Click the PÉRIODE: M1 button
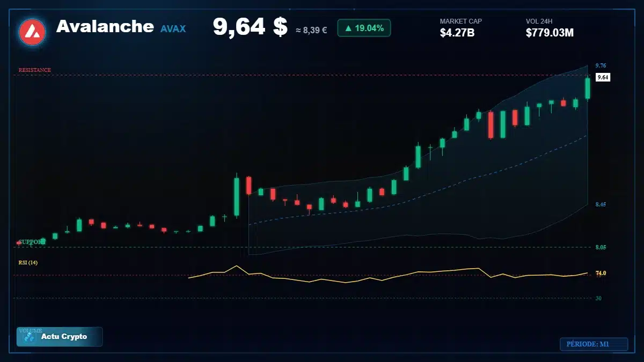Image resolution: width=644 pixels, height=362 pixels. [594, 344]
